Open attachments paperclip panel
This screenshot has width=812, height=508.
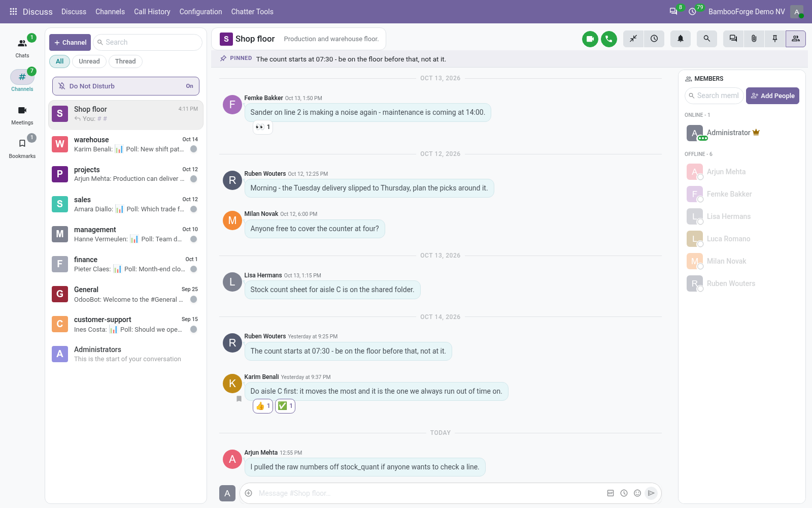[x=754, y=39]
